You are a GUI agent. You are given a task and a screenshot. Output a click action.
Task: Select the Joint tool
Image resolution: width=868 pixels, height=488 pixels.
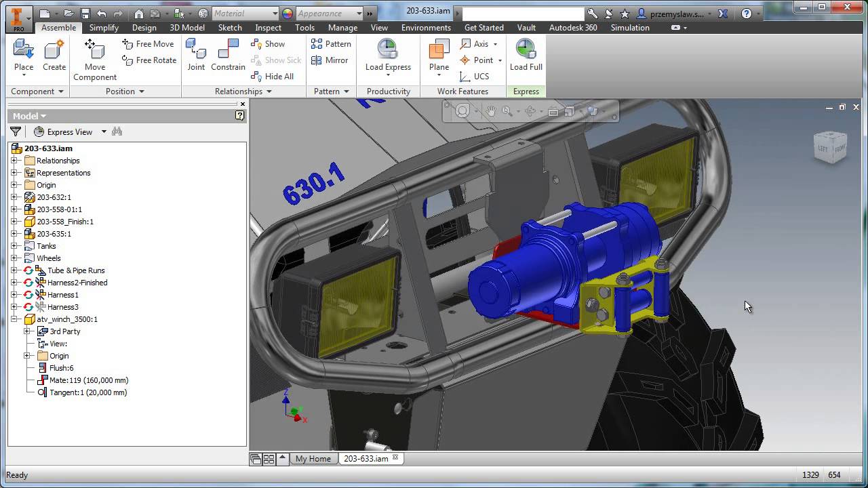click(196, 56)
